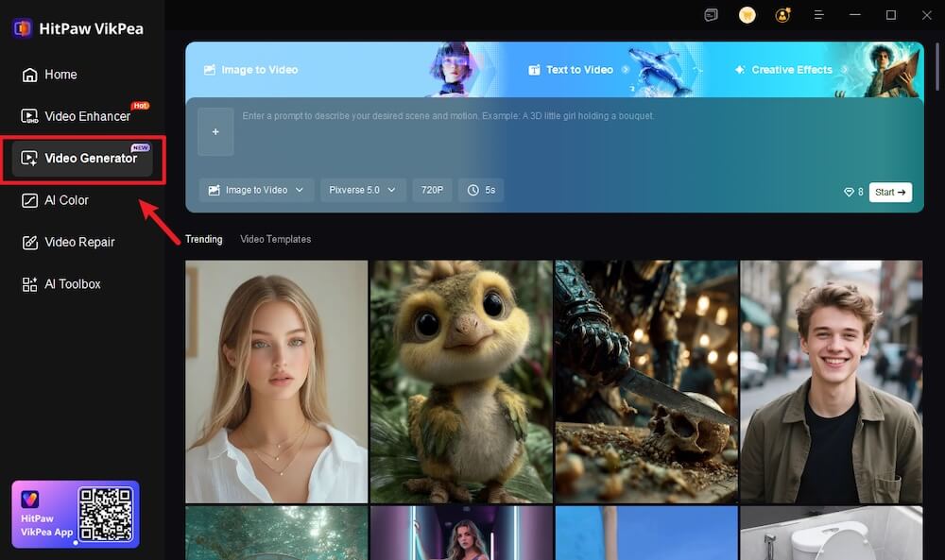Image resolution: width=945 pixels, height=560 pixels.
Task: Open the hamburger menu in the title bar
Action: coord(818,15)
